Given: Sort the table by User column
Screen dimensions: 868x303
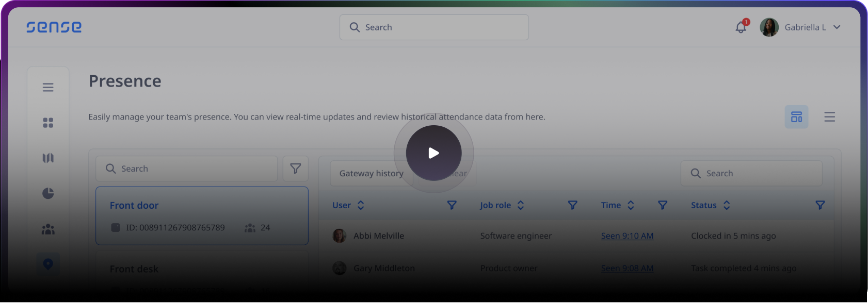Looking at the screenshot, I should pos(361,205).
